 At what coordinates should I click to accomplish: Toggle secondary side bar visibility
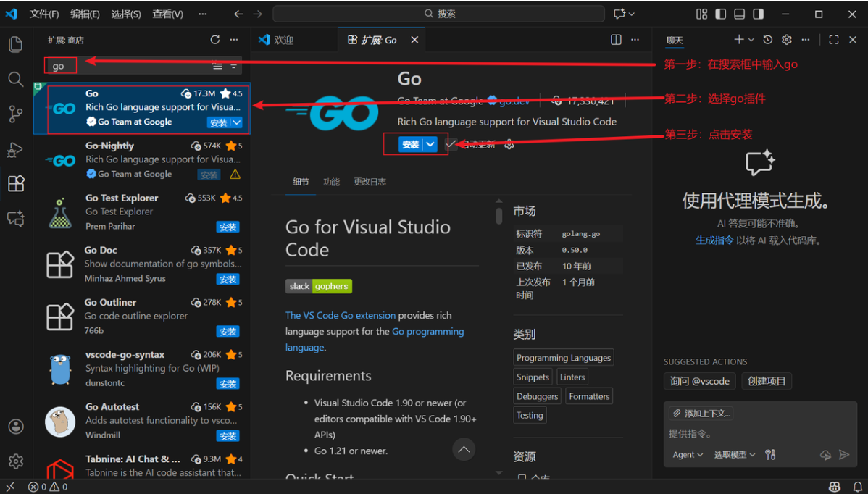[758, 14]
